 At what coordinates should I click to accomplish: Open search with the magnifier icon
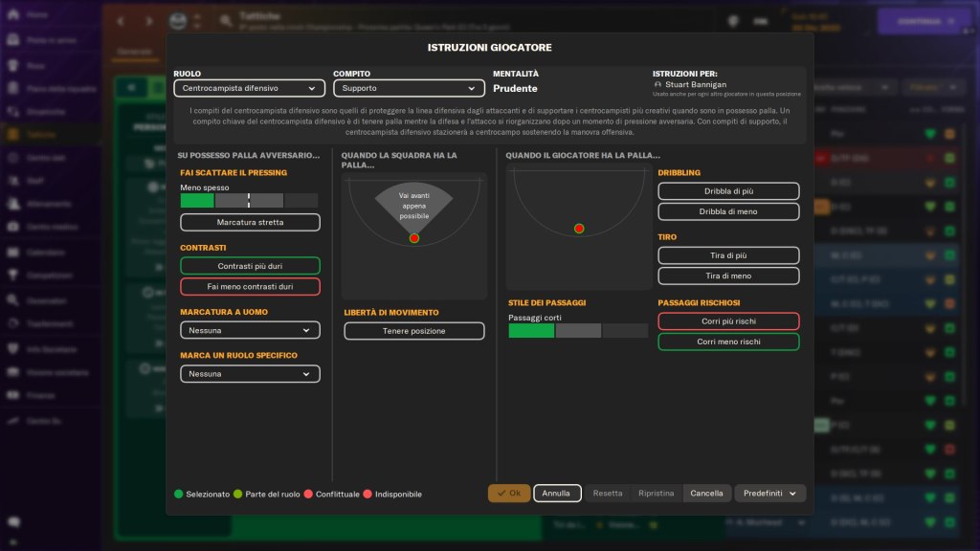click(226, 20)
